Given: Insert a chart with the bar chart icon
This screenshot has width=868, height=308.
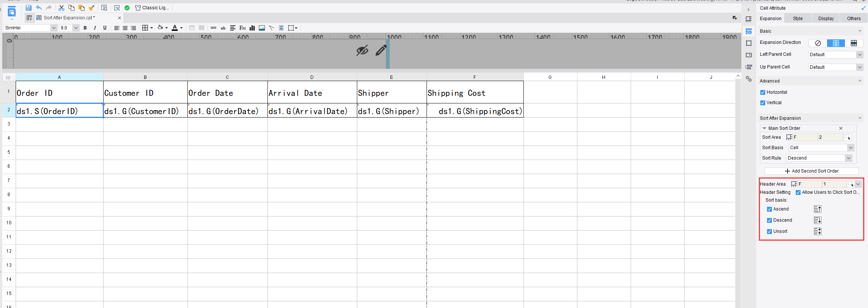Looking at the screenshot, I should pos(252,28).
